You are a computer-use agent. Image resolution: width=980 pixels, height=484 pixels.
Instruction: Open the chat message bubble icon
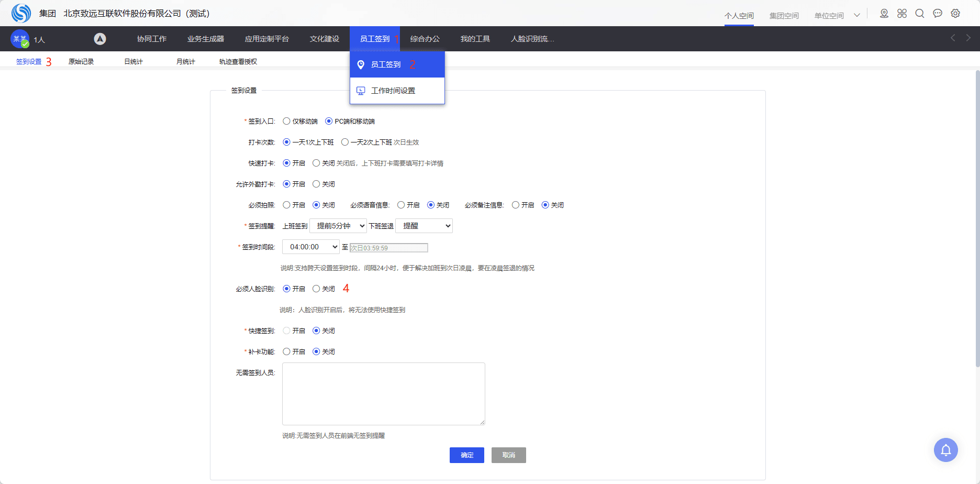938,14
